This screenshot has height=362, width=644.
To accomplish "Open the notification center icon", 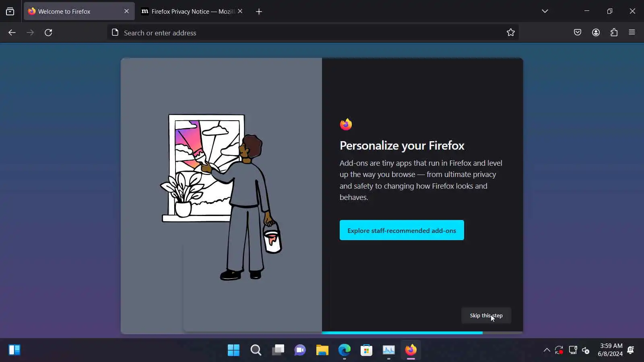I will tap(631, 350).
